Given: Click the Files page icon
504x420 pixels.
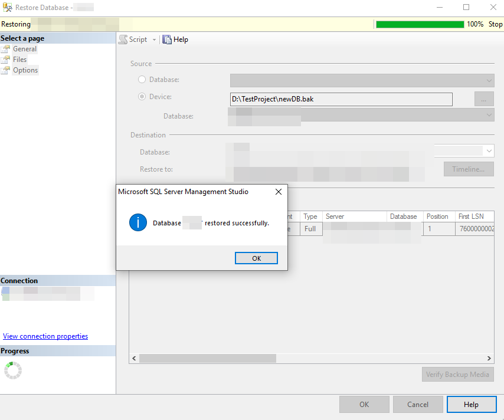Looking at the screenshot, I should (x=5, y=60).
